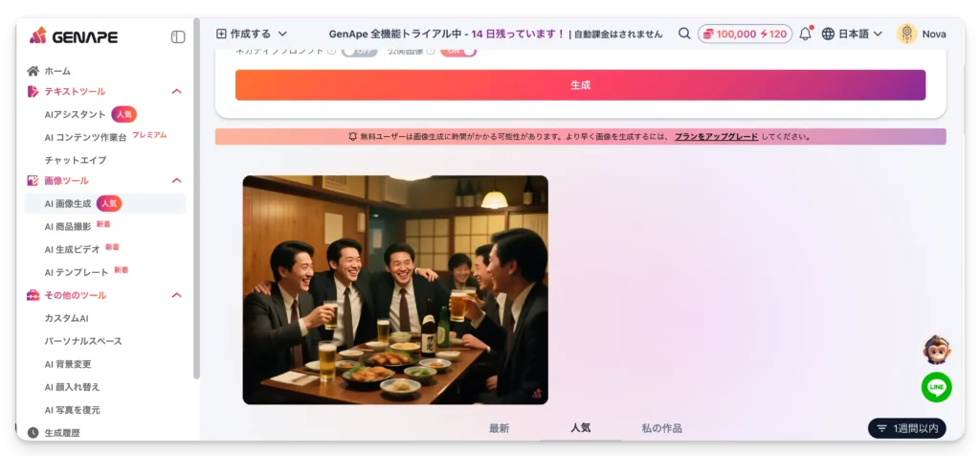Click the GenApe logo
Image resolution: width=980 pixels, height=456 pixels.
(x=73, y=36)
